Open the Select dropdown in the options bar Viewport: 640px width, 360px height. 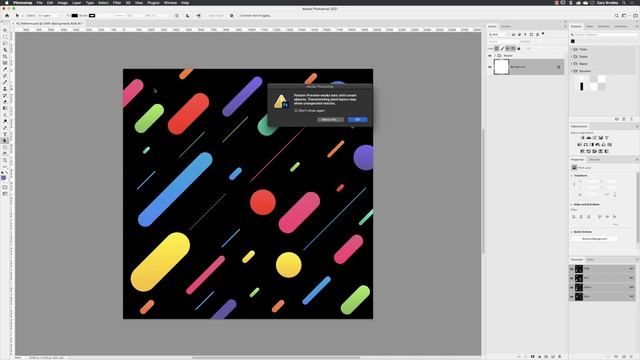pos(49,16)
